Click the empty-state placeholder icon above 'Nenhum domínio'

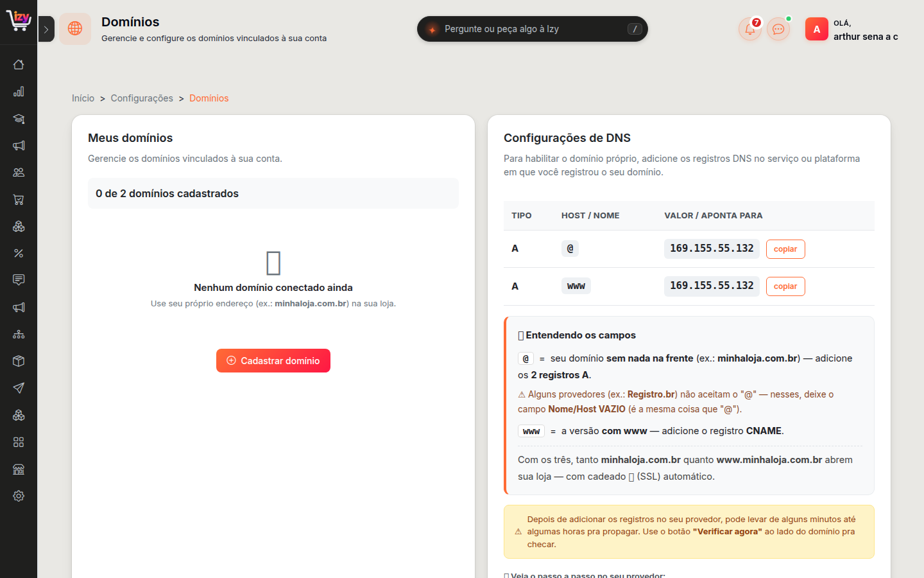pyautogui.click(x=273, y=263)
